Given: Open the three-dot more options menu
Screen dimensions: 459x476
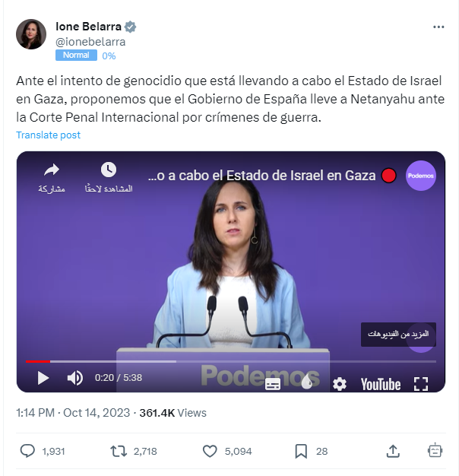Looking at the screenshot, I should click(438, 27).
